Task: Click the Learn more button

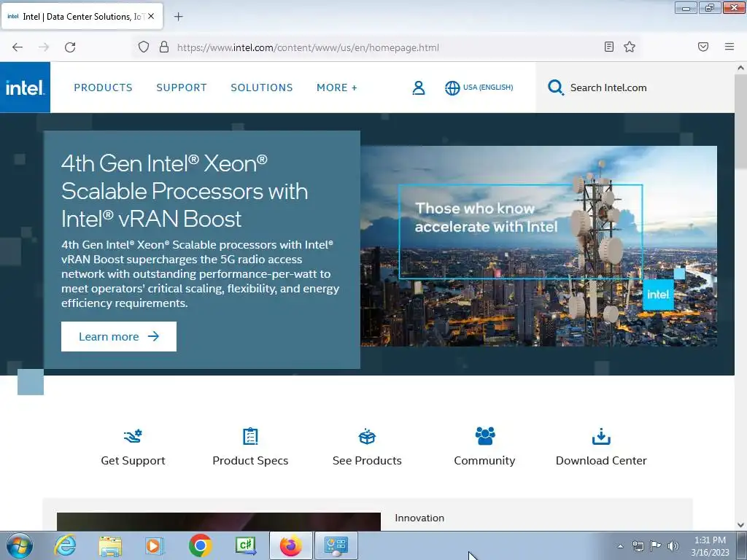Action: coord(119,337)
